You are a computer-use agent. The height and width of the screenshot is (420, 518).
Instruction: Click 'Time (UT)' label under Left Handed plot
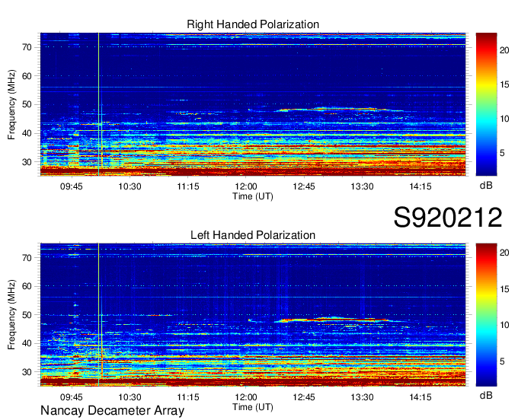tap(253, 407)
